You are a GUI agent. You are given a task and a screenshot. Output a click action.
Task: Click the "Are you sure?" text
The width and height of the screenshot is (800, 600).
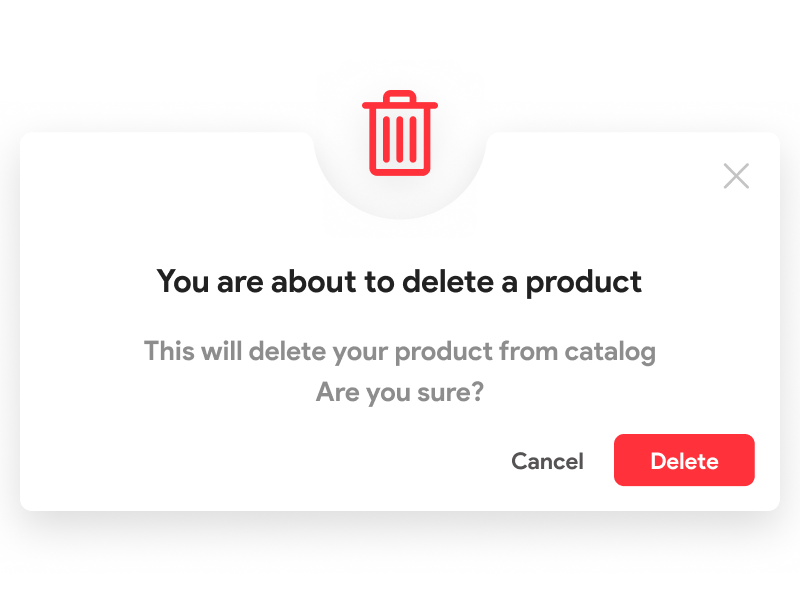tap(399, 392)
